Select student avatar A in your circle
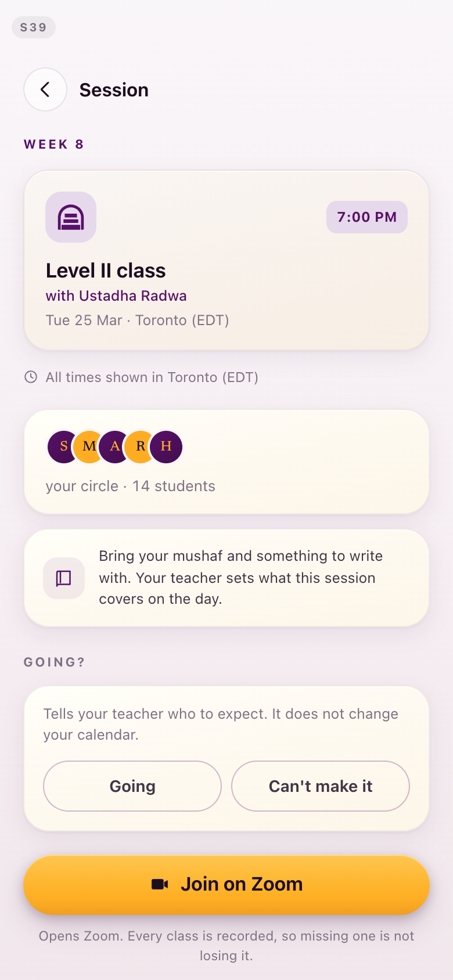Screen dimensions: 453x980 (x=115, y=446)
